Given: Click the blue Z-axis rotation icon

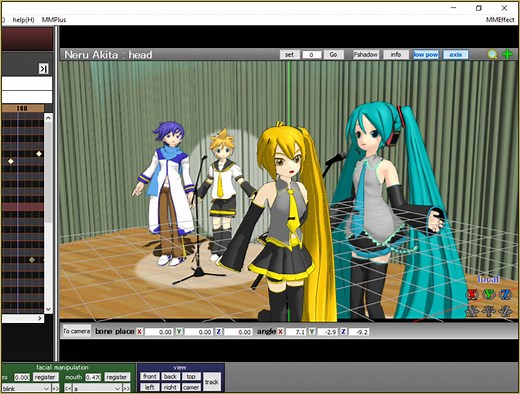Looking at the screenshot, I should (x=505, y=294).
